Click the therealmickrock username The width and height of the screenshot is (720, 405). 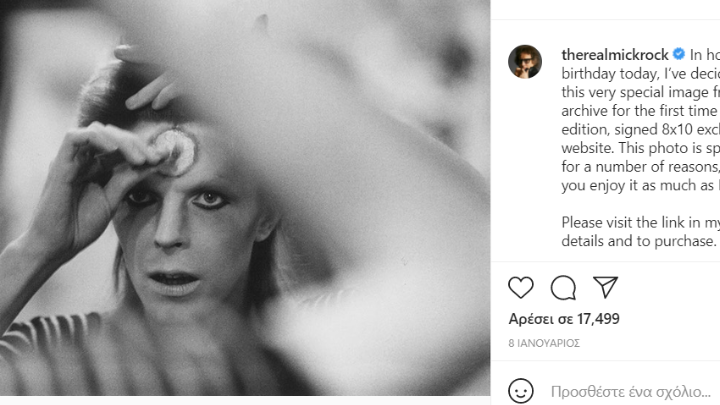(614, 54)
